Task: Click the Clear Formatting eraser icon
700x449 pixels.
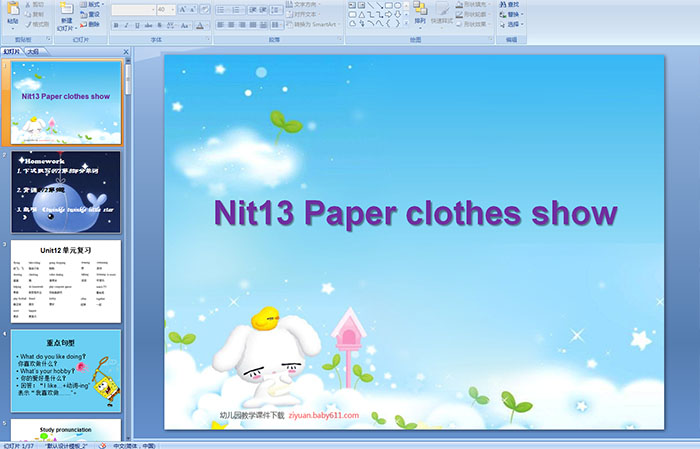Action: click(x=205, y=9)
